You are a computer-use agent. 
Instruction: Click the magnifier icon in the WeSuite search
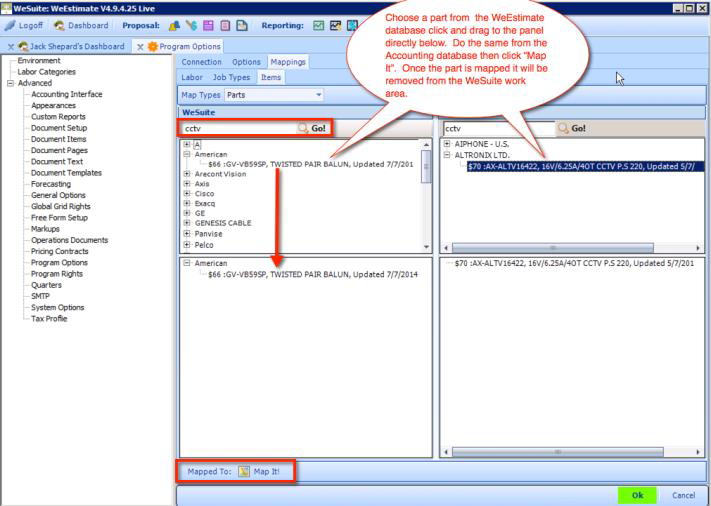click(x=302, y=128)
